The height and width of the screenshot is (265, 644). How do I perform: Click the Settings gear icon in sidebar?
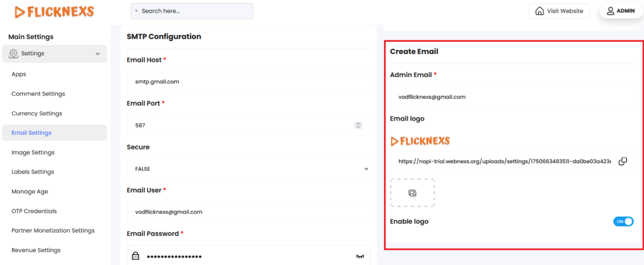[14, 54]
